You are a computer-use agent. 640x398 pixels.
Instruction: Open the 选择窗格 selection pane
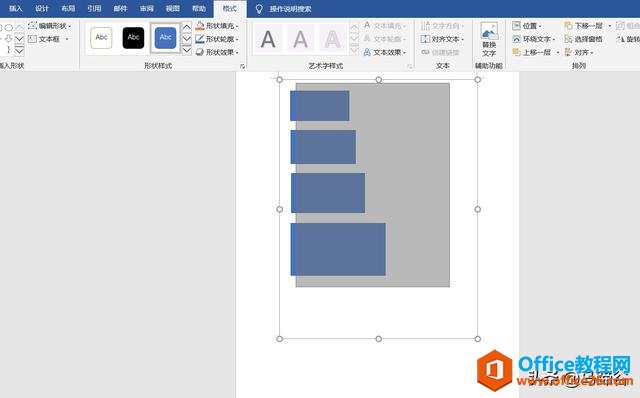(x=583, y=39)
